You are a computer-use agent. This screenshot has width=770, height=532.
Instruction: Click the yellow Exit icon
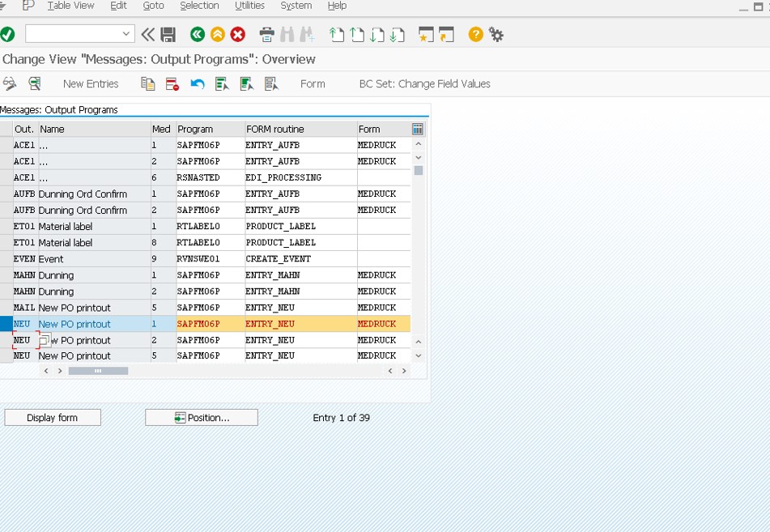click(218, 34)
